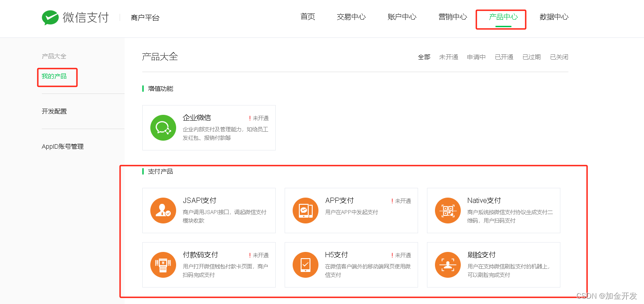The height and width of the screenshot is (304, 644).
Task: Open the 付款码支付 product title
Action: click(x=201, y=255)
